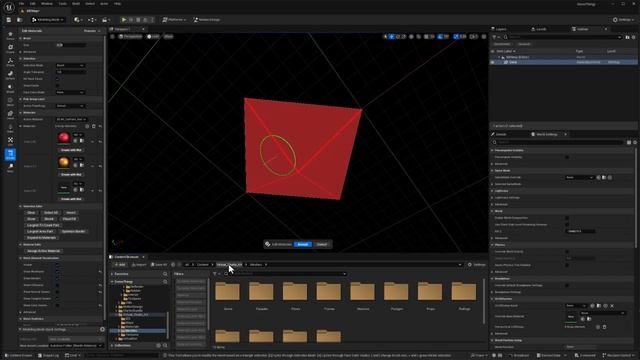Open the Favs star category in Modeling sidebar
640x360 pixels.
pos(10,36)
